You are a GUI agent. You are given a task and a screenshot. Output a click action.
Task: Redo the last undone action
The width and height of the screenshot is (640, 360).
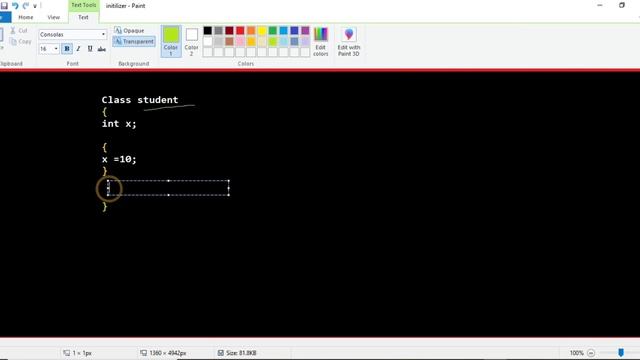click(x=26, y=6)
